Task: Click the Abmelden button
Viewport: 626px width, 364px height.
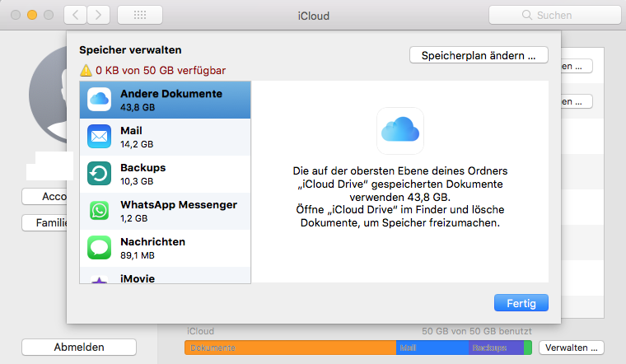Action: (79, 348)
